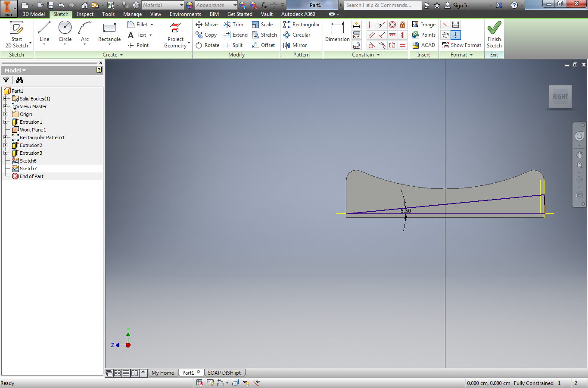Image resolution: width=588 pixels, height=388 pixels.
Task: Toggle the last status bar sketch option icon
Action: [256, 382]
